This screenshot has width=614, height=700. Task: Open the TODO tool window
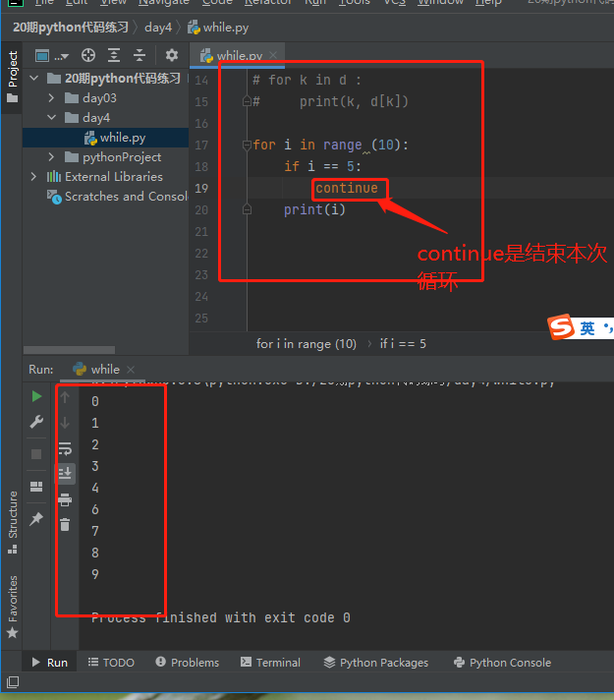tap(111, 663)
